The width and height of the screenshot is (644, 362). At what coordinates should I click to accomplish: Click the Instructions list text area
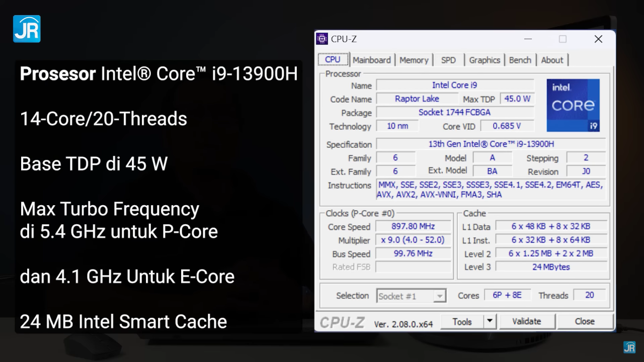[x=491, y=190]
